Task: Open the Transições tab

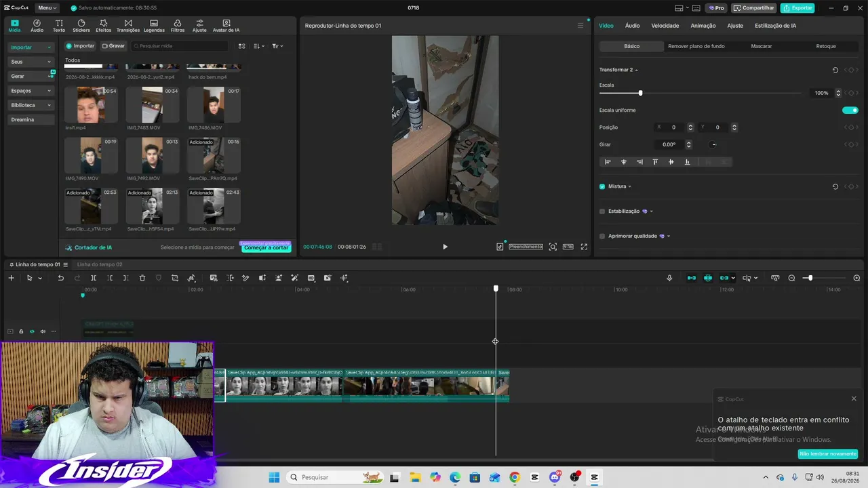Action: pyautogui.click(x=128, y=26)
